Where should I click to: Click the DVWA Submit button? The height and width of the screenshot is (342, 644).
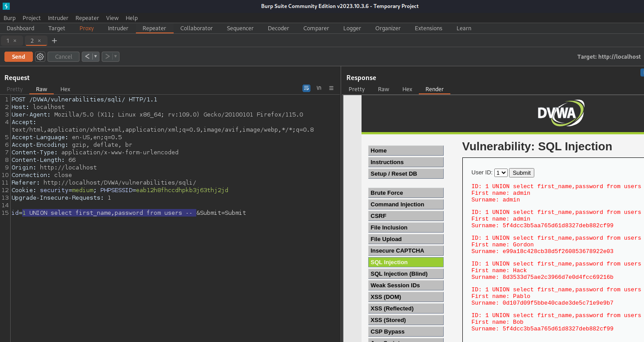[521, 173]
